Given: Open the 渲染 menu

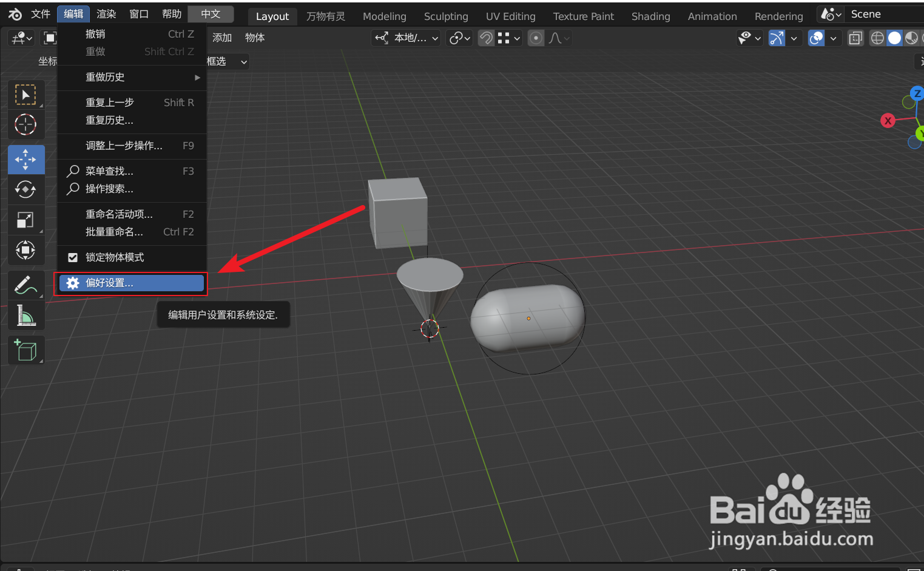Looking at the screenshot, I should pos(106,14).
